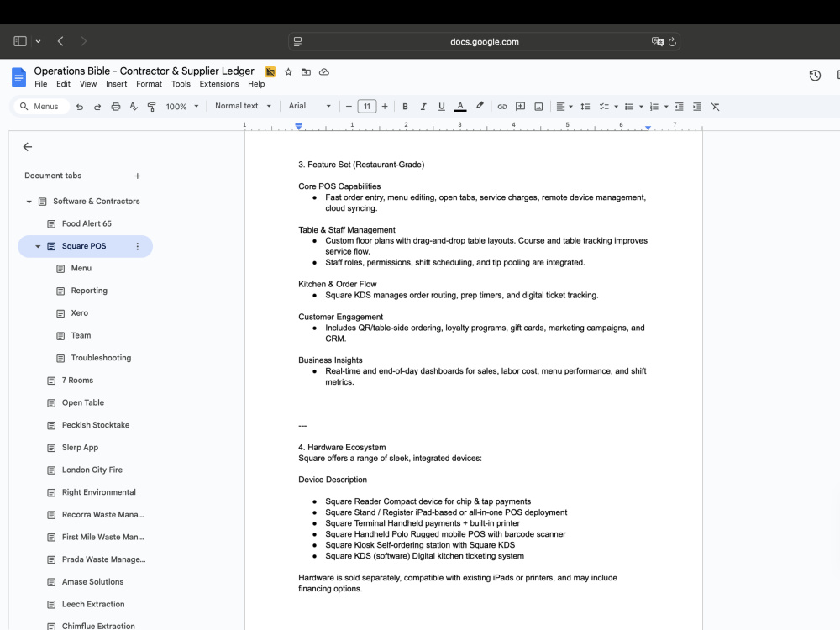This screenshot has width=840, height=630.
Task: Increase indent using toolbar icon
Action: tap(697, 107)
